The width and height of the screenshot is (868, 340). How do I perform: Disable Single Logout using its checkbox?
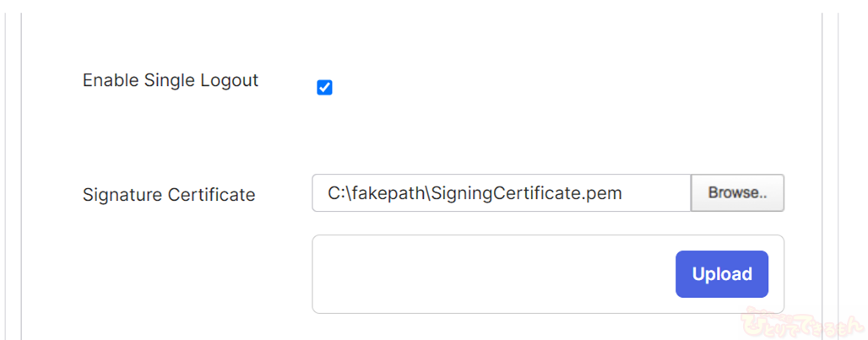[x=324, y=88]
